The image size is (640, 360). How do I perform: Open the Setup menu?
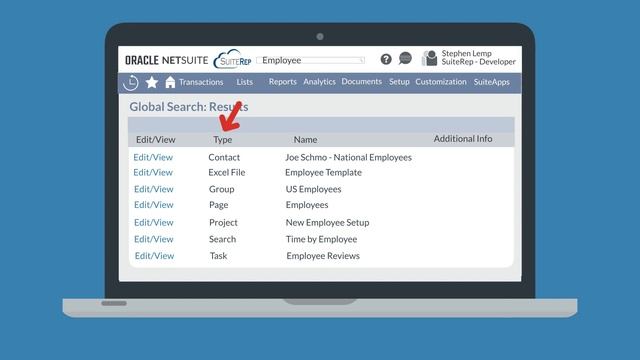pyautogui.click(x=399, y=82)
